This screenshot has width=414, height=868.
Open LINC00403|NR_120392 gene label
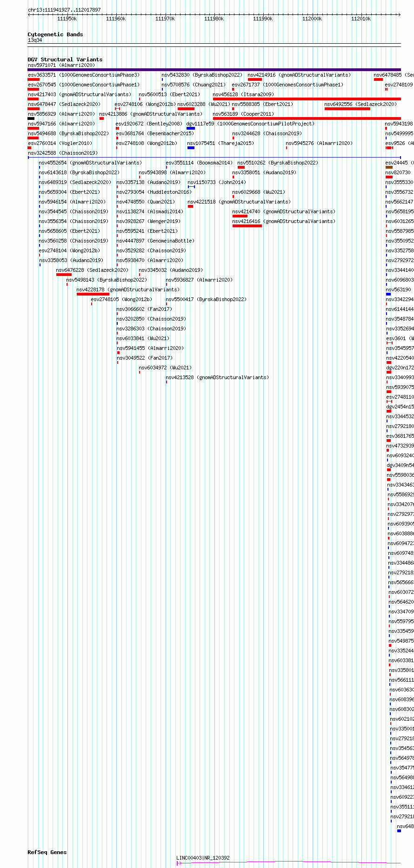click(203, 858)
